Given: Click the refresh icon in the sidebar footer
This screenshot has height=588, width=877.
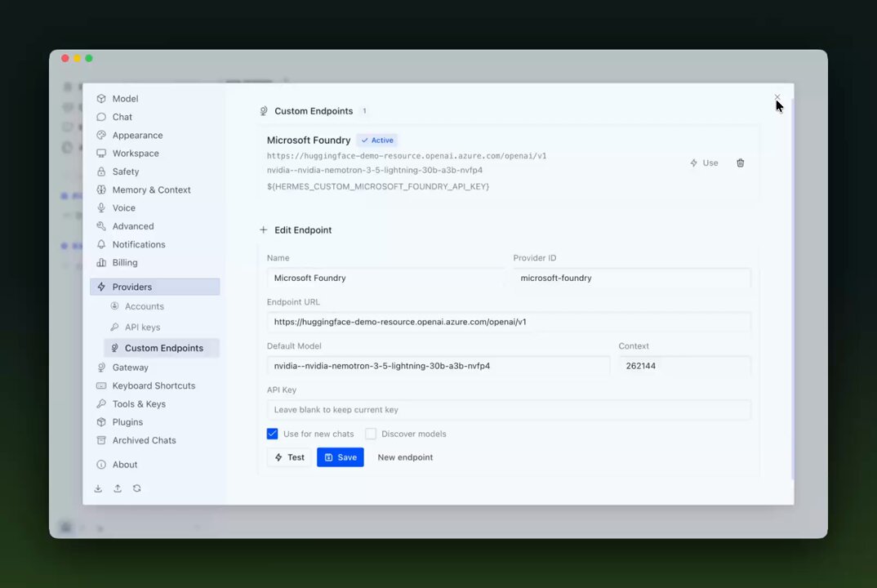Looking at the screenshot, I should point(137,488).
